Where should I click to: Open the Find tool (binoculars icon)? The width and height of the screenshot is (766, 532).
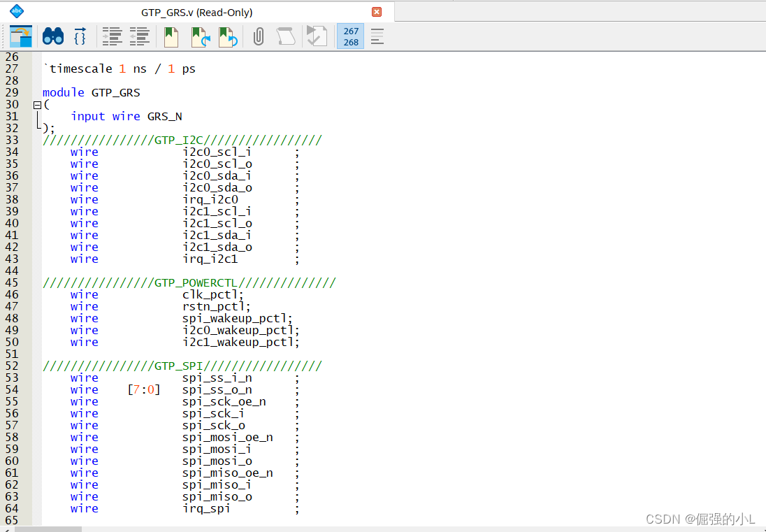52,36
